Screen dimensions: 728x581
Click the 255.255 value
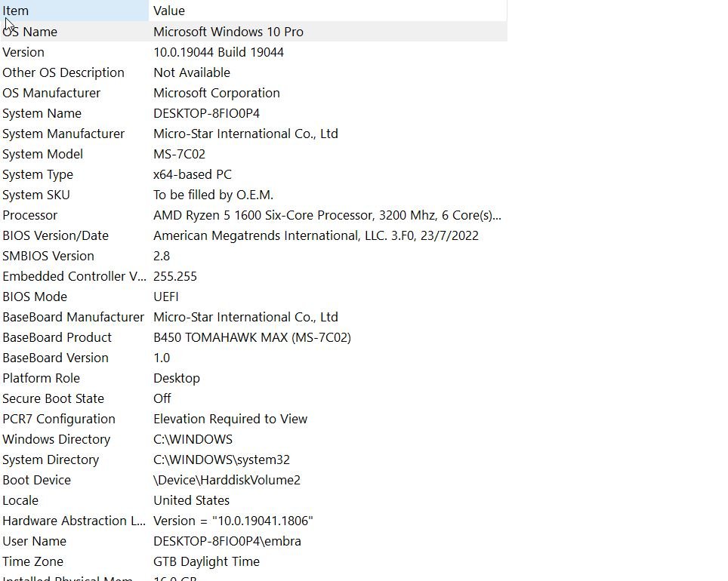click(x=175, y=277)
